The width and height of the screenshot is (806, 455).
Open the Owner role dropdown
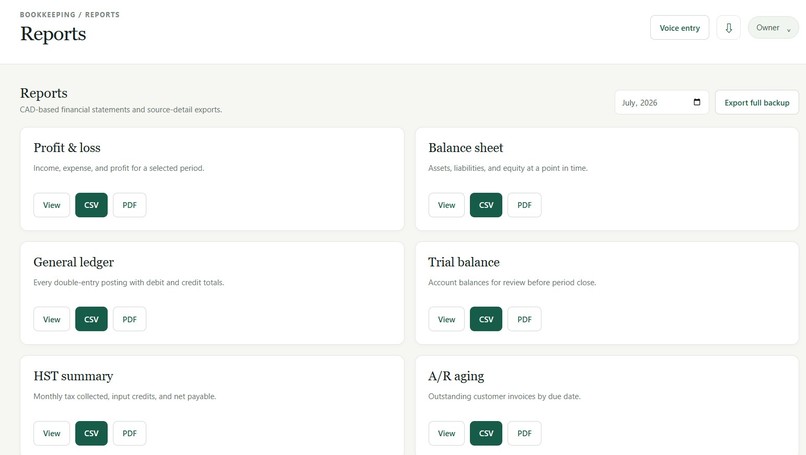point(773,28)
